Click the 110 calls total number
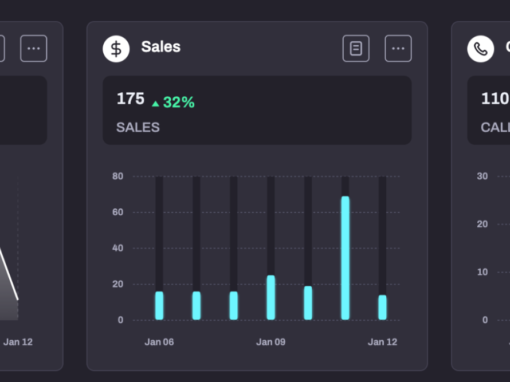510x382 pixels. [495, 99]
